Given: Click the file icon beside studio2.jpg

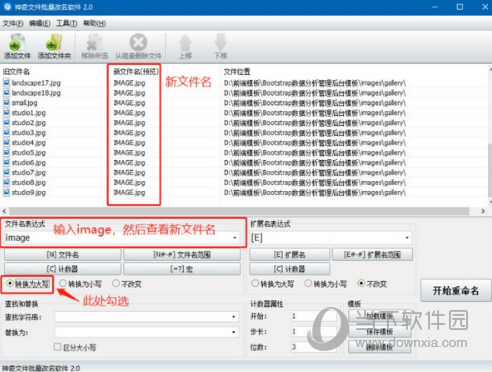Looking at the screenshot, I should coord(6,122).
